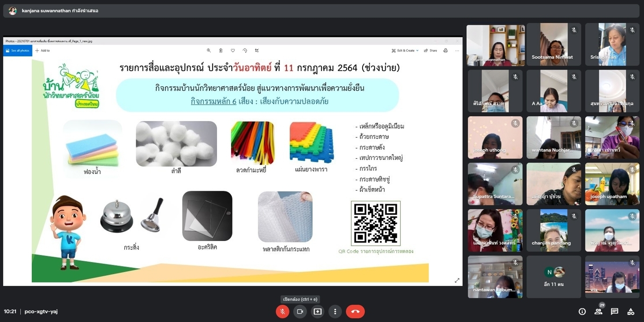Viewport: 644px width, 322px height.
Task: Click zoom magnifier icon in Photos toolbar
Action: pos(209,51)
